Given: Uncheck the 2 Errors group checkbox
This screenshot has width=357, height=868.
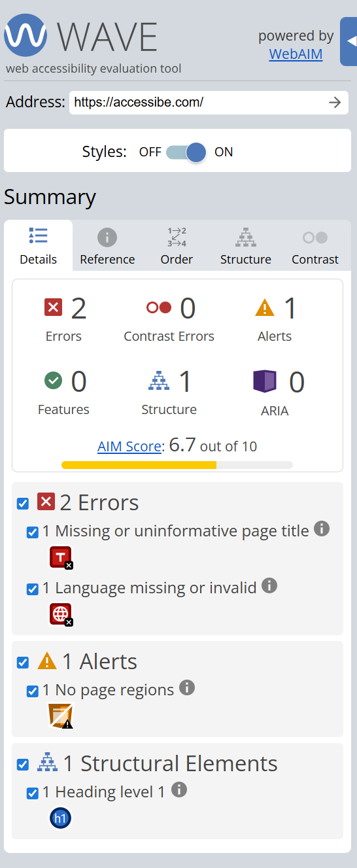Looking at the screenshot, I should 23,504.
